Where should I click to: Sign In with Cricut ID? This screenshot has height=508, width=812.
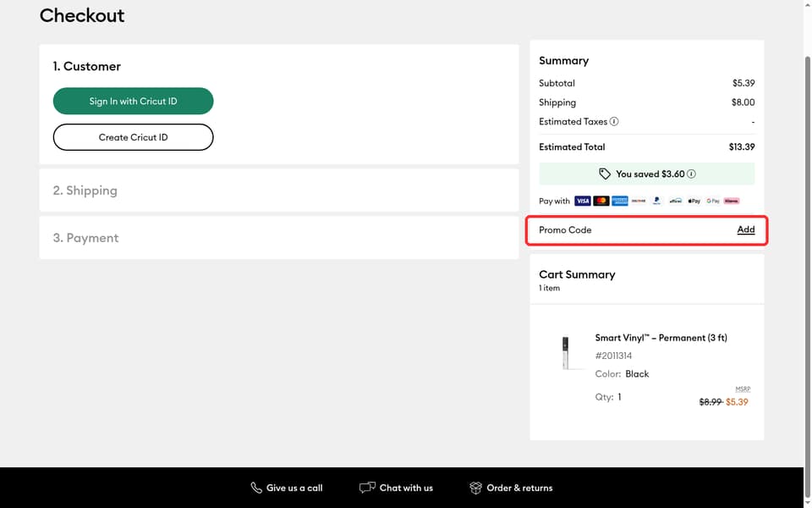click(133, 101)
